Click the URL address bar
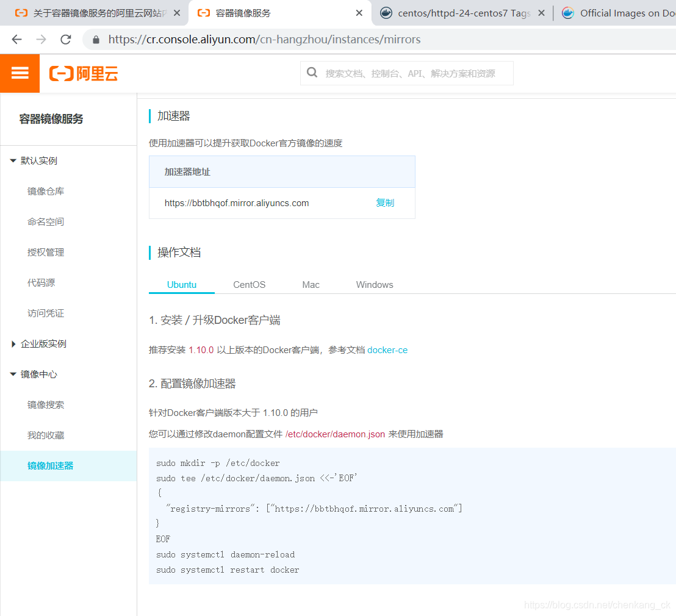This screenshot has height=616, width=676. coord(379,40)
